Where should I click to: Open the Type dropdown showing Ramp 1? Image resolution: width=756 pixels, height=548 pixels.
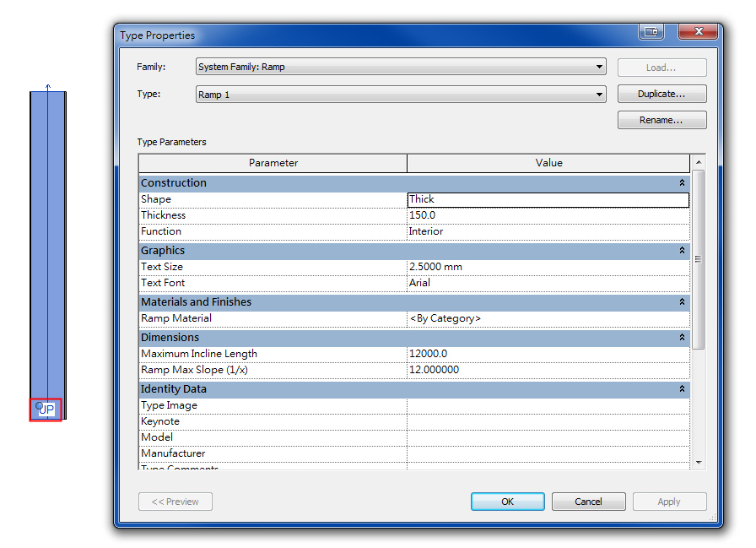(401, 94)
